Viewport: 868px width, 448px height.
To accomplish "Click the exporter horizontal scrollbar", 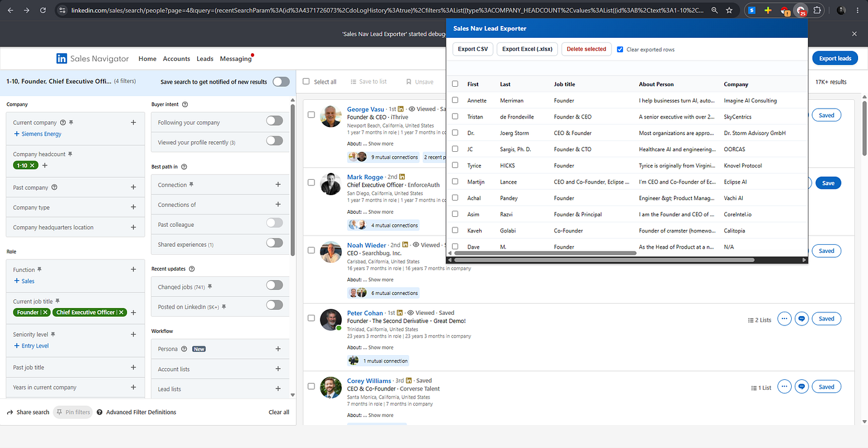I will (546, 253).
